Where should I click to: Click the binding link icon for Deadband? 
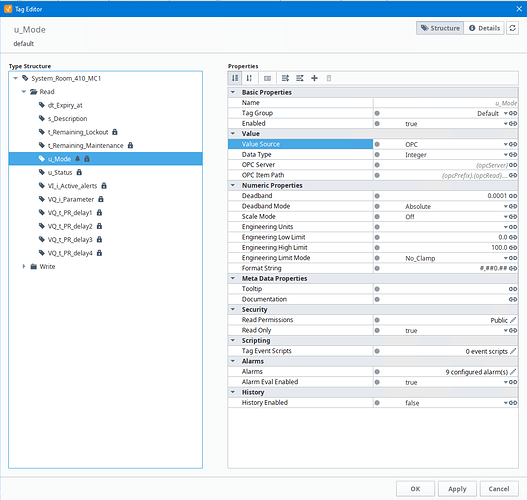pos(513,196)
